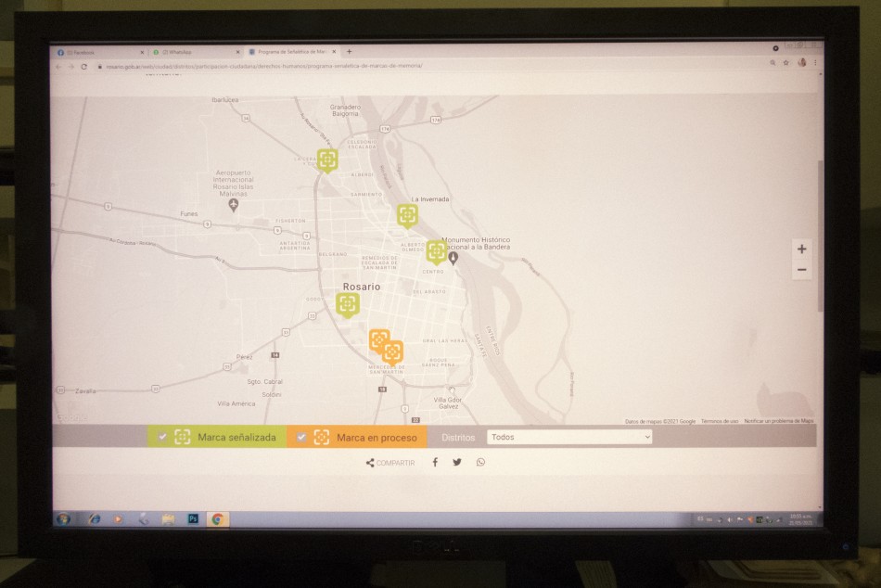Click the airport pin for Rosario Islas Malvinas
Image resolution: width=881 pixels, height=588 pixels.
pos(234,204)
